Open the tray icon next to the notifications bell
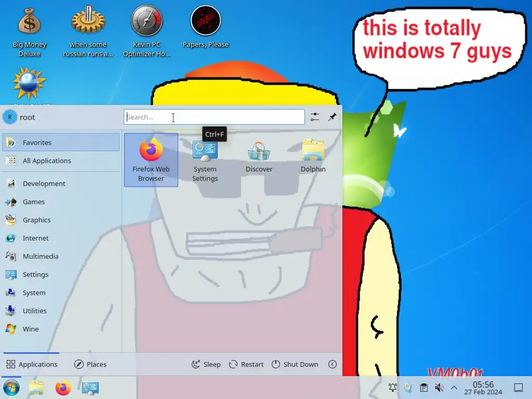The image size is (532, 399). click(408, 388)
